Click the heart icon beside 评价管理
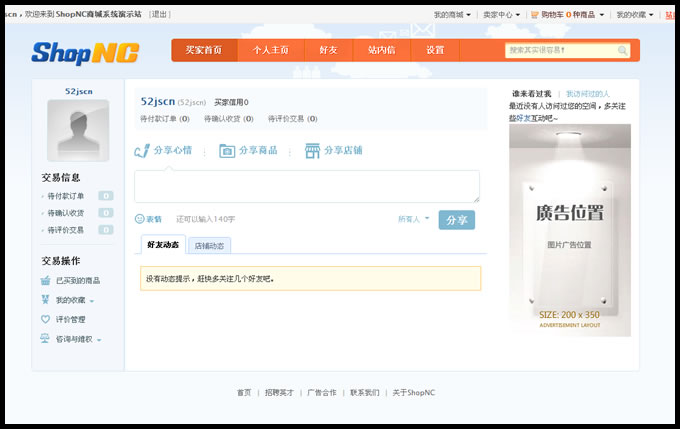Viewport: 680px width, 429px height. 45,319
